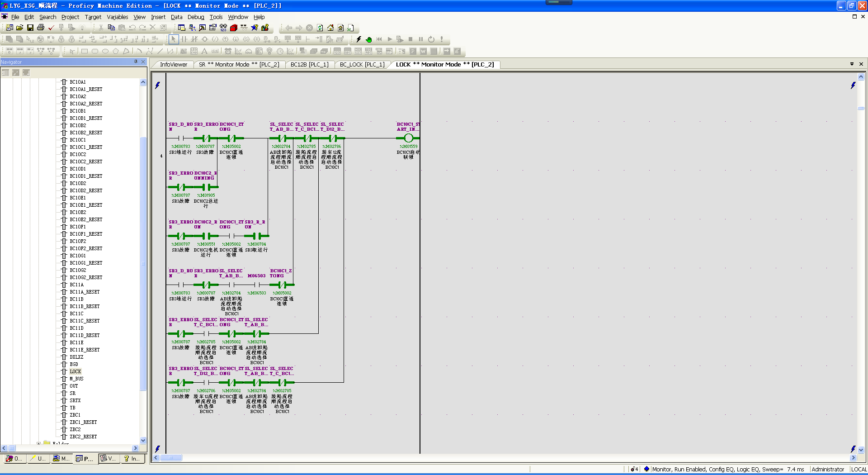Select the SRTX block in Navigator
The image size is (868, 475).
[x=75, y=400]
